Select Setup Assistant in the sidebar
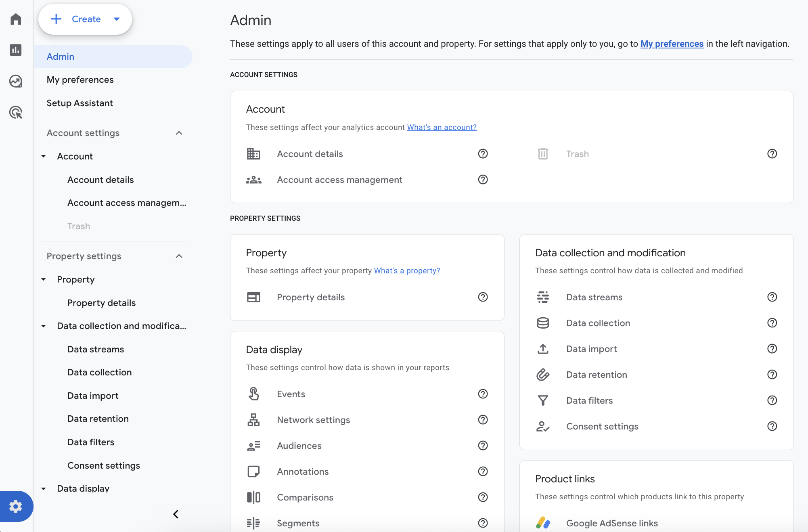Screen dimensions: 808x532 pyautogui.click(x=80, y=103)
